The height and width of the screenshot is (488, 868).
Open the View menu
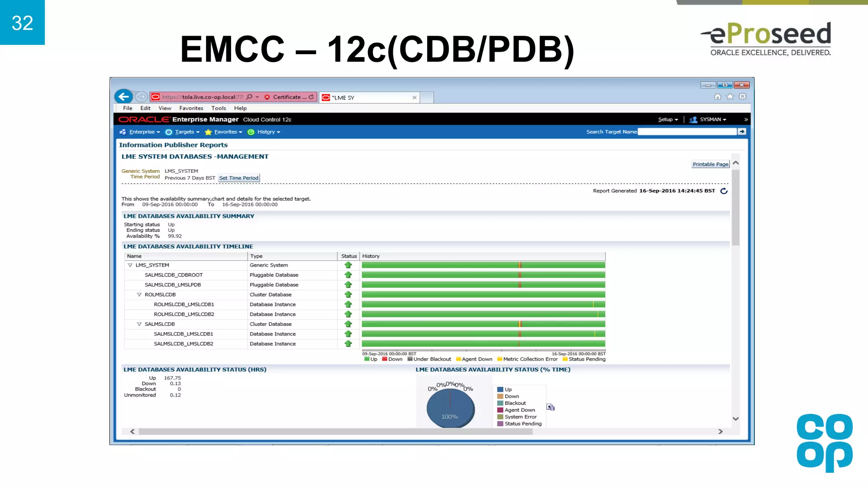[165, 108]
